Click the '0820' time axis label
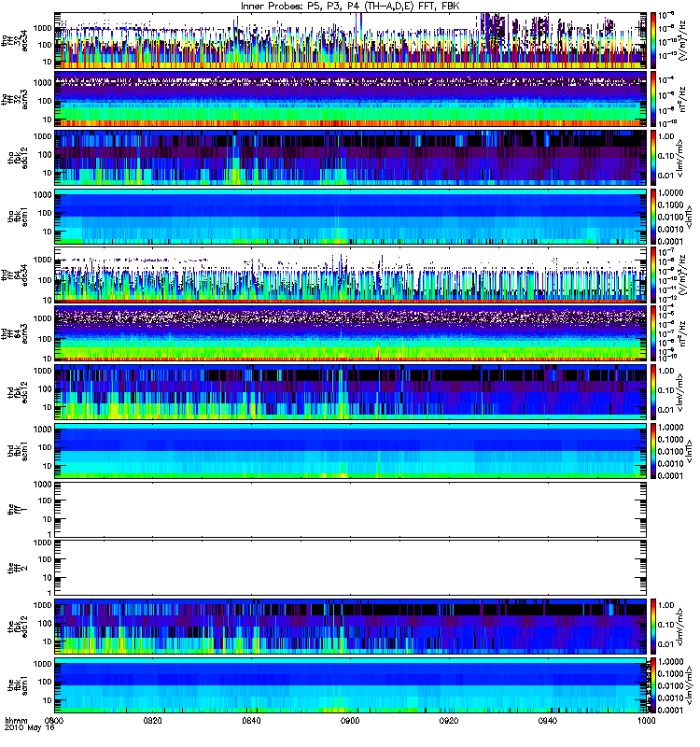 coord(153,720)
